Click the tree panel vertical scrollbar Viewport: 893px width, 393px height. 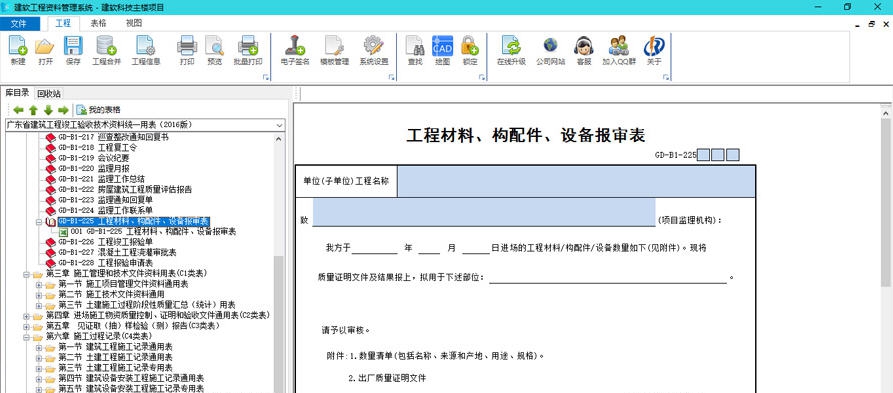(278, 324)
